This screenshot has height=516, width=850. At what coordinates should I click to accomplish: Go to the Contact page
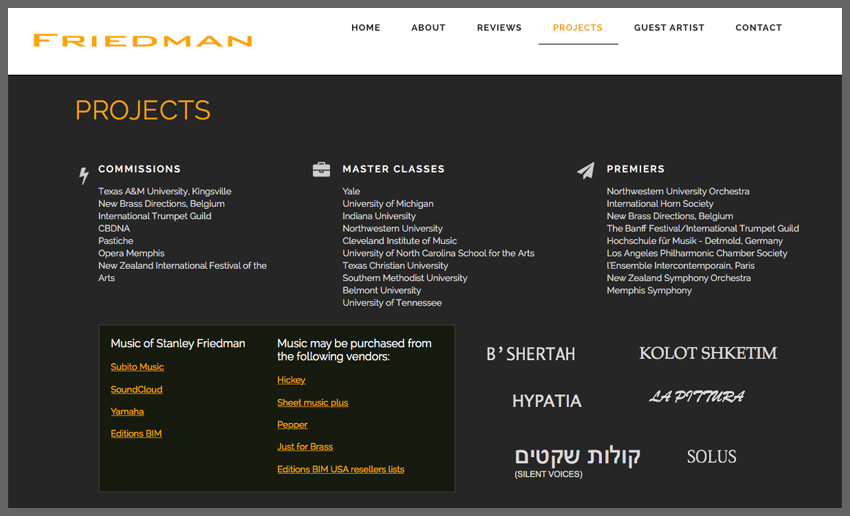point(758,28)
